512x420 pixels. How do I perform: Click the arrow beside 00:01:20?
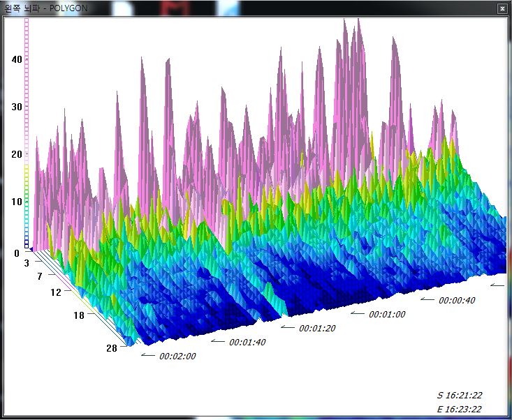pos(287,327)
